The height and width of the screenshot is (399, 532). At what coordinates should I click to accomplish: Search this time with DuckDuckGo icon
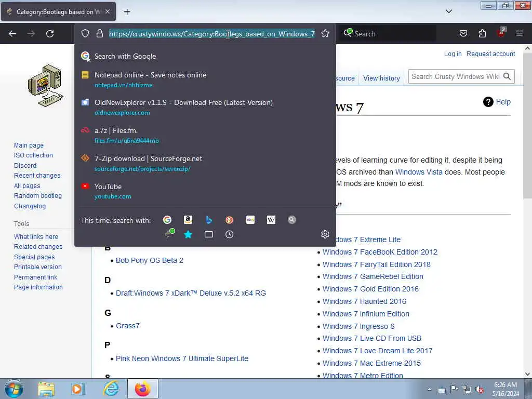pos(229,220)
